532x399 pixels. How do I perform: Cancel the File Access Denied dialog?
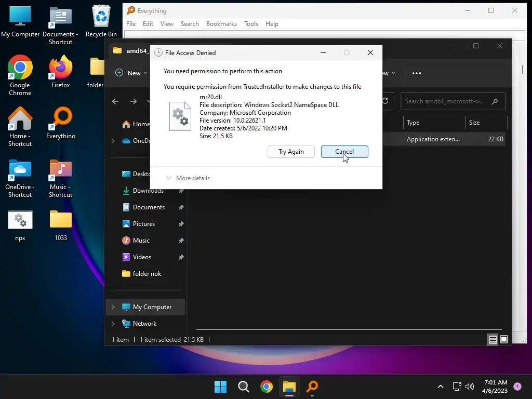tap(344, 152)
